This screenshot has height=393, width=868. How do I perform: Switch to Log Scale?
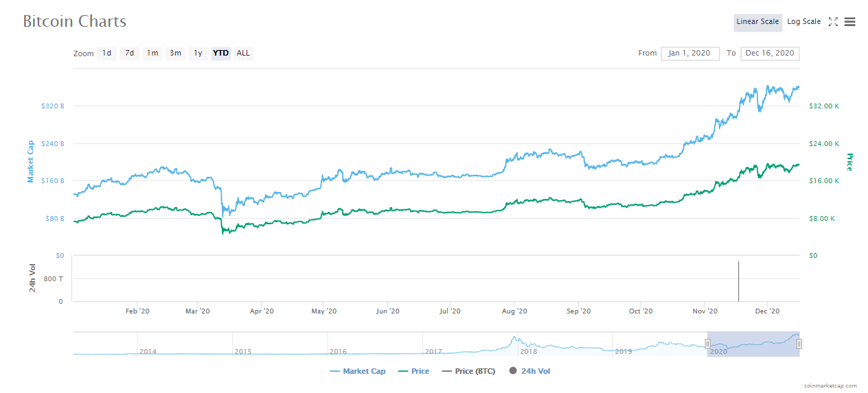coord(803,22)
